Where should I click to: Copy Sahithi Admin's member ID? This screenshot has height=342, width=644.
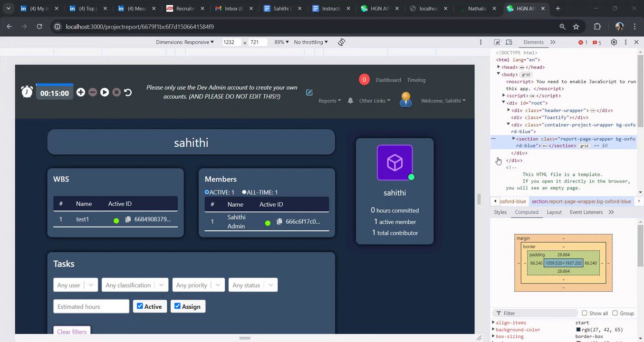(x=279, y=221)
